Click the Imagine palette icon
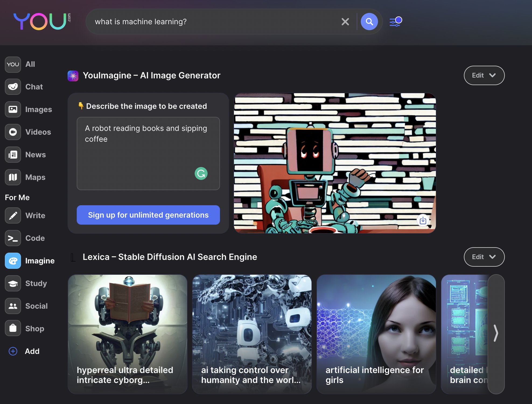532x404 pixels. point(13,261)
